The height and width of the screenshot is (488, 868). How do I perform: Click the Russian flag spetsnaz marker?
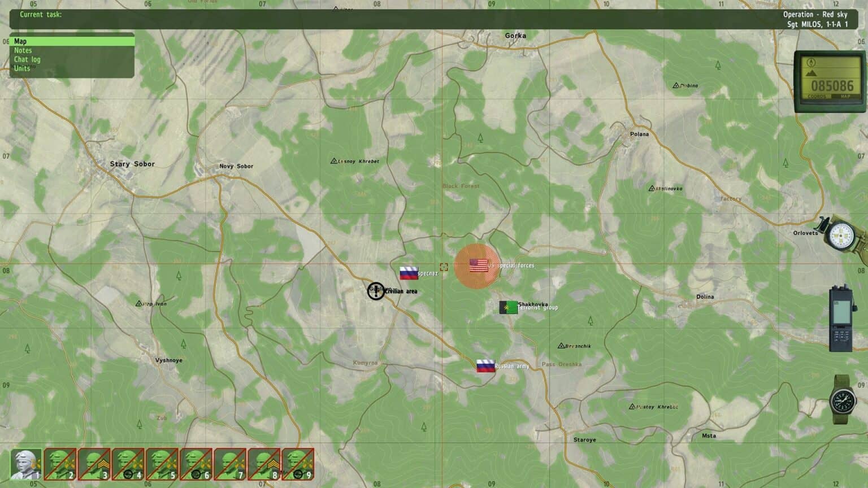(x=409, y=273)
